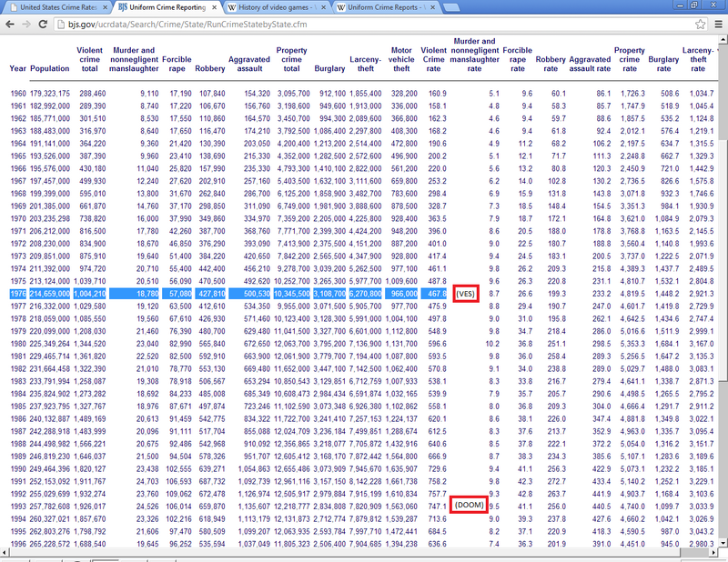The image size is (728, 562).
Task: Click murder rate 10.2 in 1980 row
Action: coord(492,344)
